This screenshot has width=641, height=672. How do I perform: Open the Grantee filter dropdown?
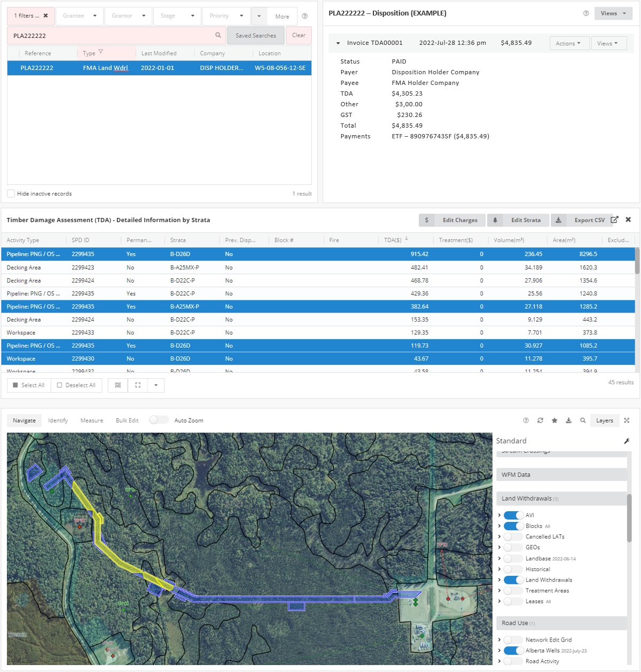point(80,16)
